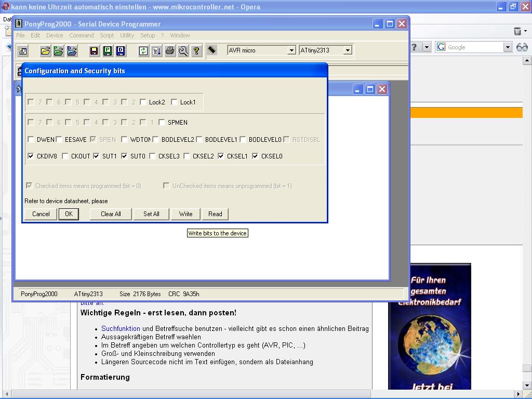Screen dimensions: 532x399
Task: Open the device family dropdown AVR micro
Action: pos(291,50)
